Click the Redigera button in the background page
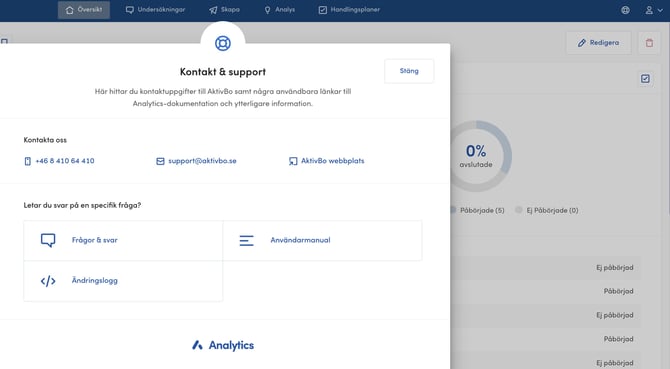This screenshot has height=369, width=670. click(598, 43)
